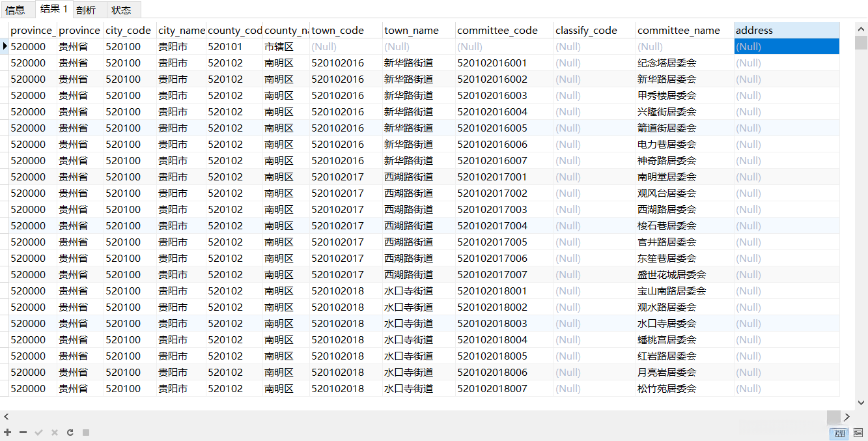Click the delete record minus icon

23,433
